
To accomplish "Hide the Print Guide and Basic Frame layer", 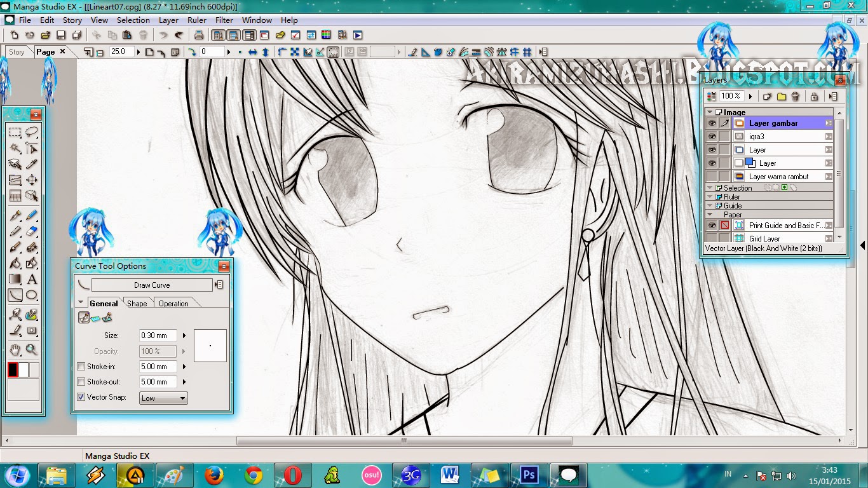I will pyautogui.click(x=712, y=226).
